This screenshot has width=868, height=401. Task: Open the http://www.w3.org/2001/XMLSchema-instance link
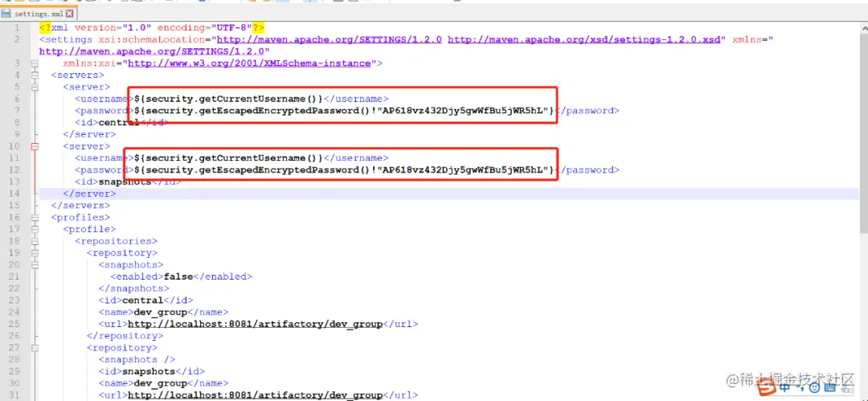click(x=249, y=63)
